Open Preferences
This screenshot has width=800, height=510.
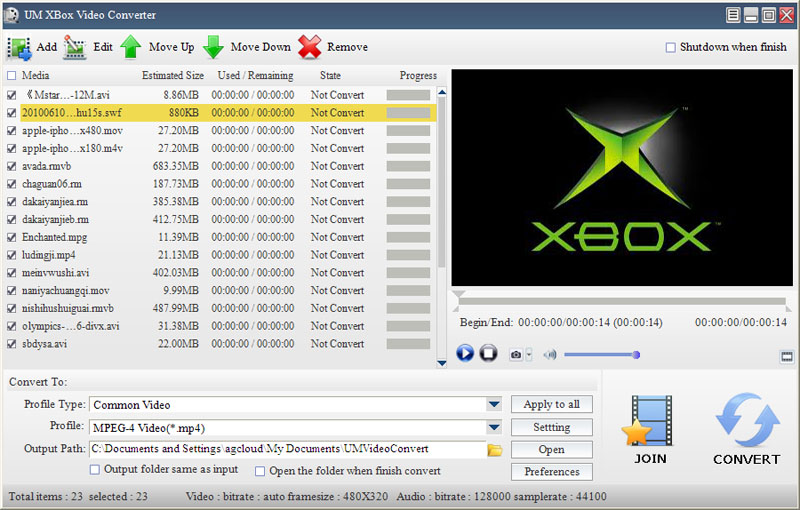tap(552, 472)
